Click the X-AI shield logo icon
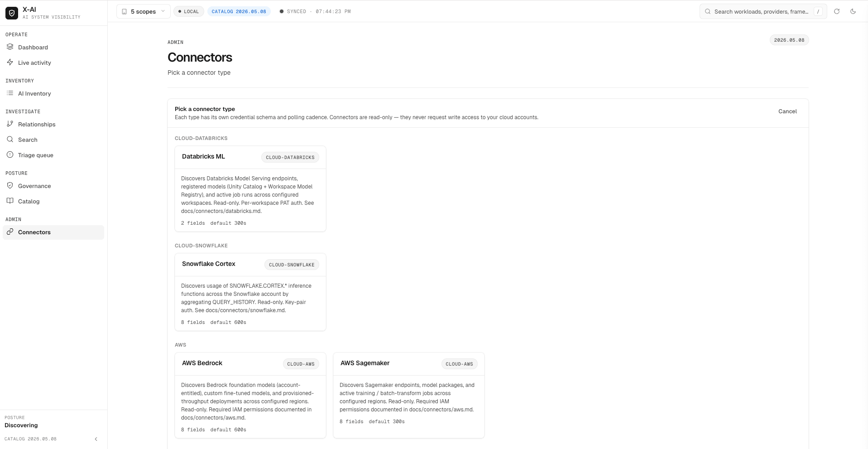The height and width of the screenshot is (449, 868). point(12,13)
